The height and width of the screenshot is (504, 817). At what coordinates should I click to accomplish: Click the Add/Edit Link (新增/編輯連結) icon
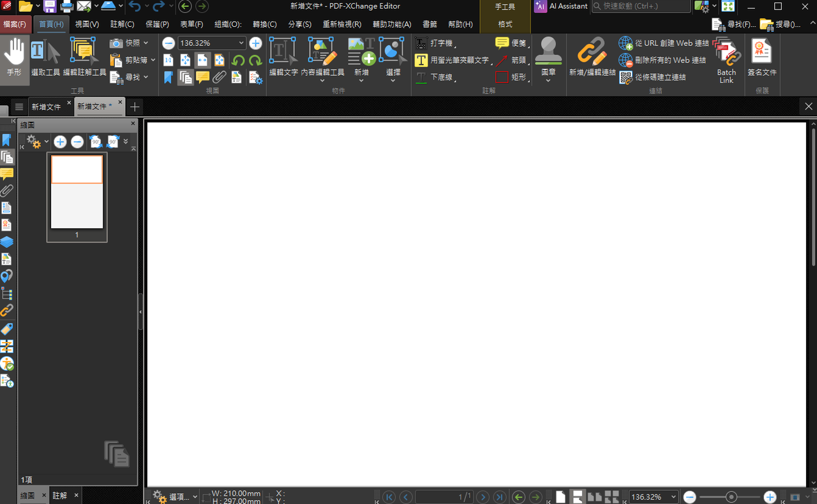coord(592,58)
